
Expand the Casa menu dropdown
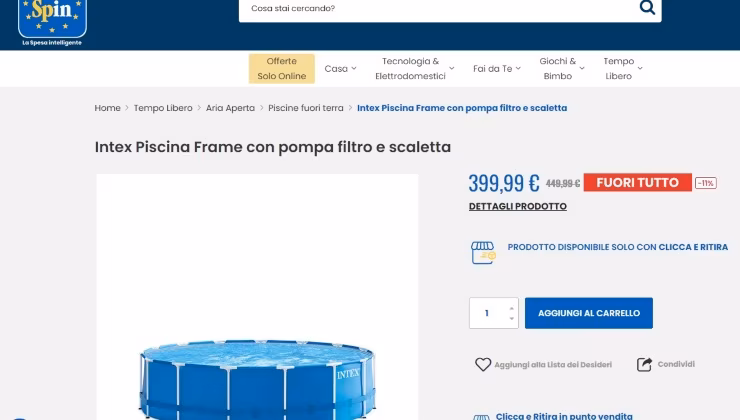click(x=340, y=69)
